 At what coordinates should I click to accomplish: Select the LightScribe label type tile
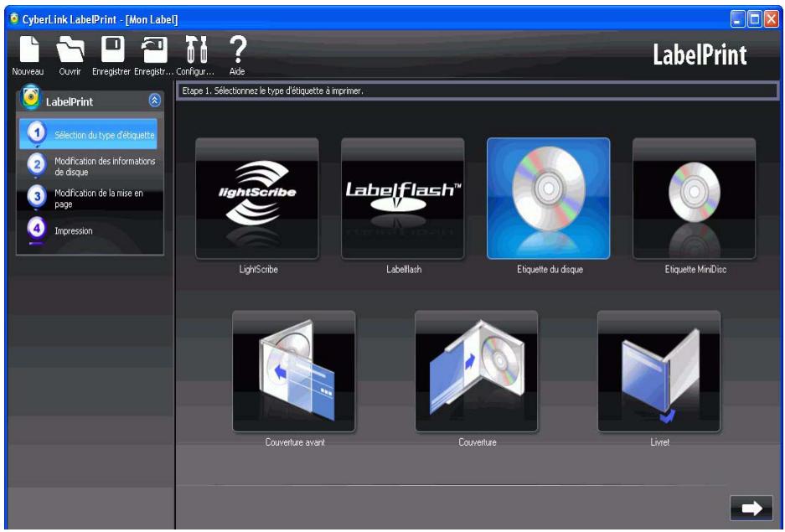click(x=257, y=199)
